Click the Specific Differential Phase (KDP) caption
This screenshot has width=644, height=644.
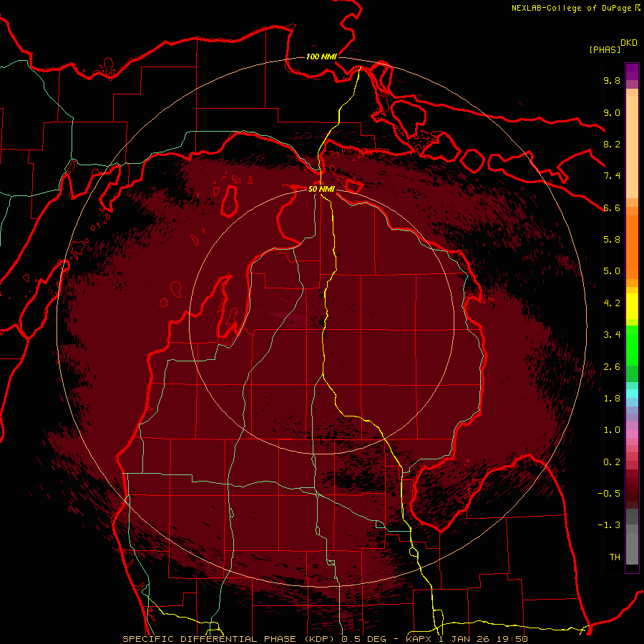coord(227,639)
